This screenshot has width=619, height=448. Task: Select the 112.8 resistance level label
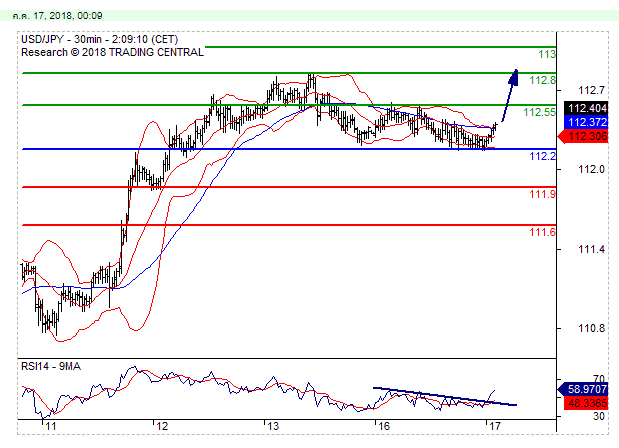542,80
